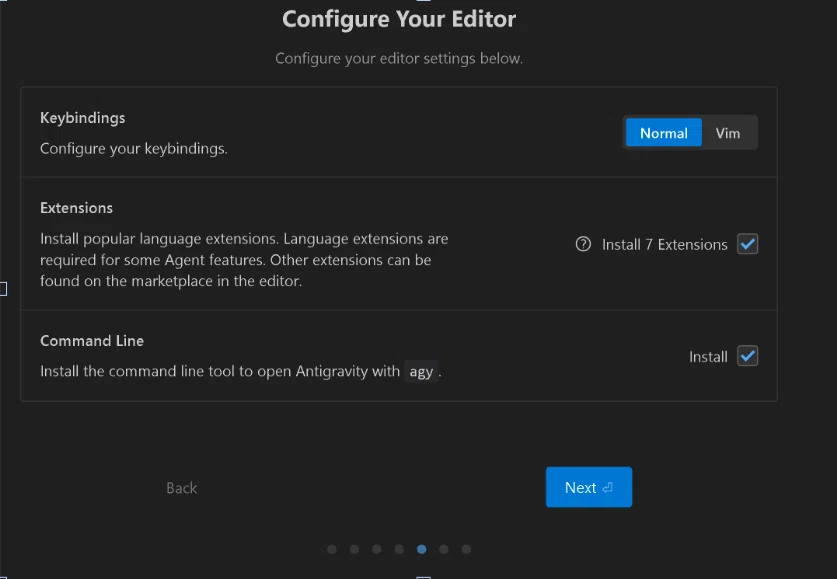Advance to the sixth pagination dot

pyautogui.click(x=444, y=549)
